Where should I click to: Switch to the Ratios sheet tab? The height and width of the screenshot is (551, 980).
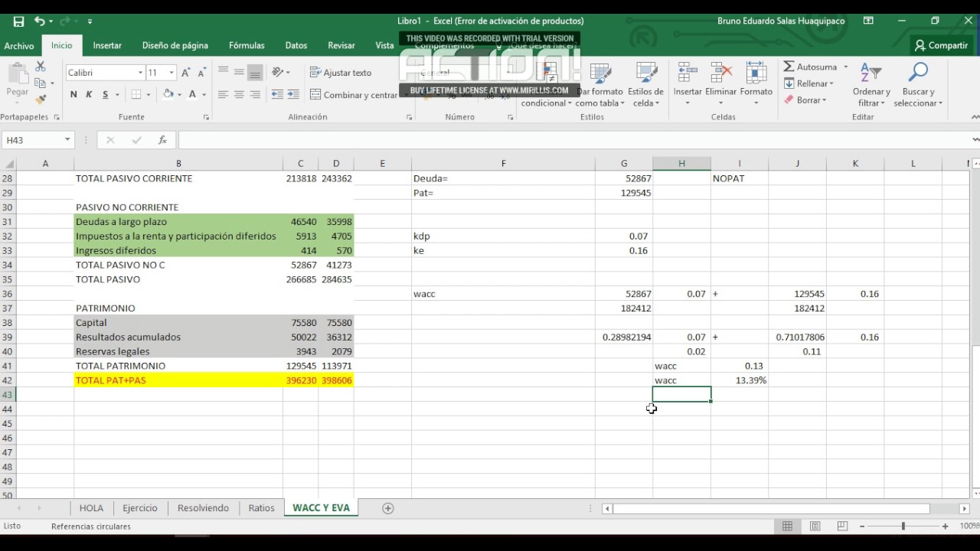(x=261, y=508)
